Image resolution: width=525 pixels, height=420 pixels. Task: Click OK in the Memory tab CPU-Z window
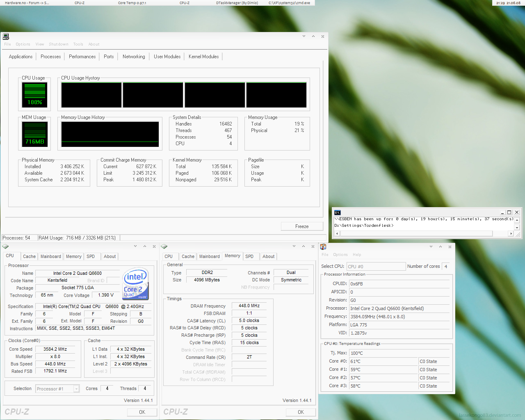(301, 412)
